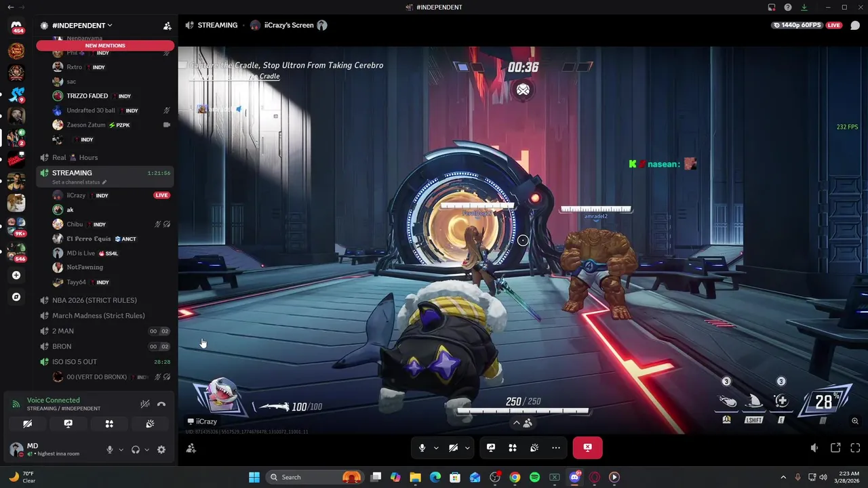Viewport: 868px width, 488px height.
Task: Invite members via #INDEPENDENT header icon
Action: coord(167,26)
